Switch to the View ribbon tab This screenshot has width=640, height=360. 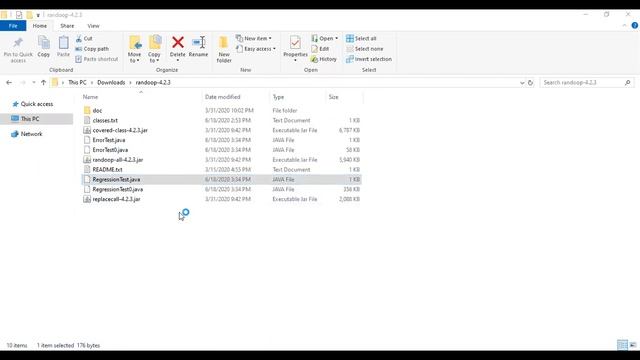click(93, 26)
